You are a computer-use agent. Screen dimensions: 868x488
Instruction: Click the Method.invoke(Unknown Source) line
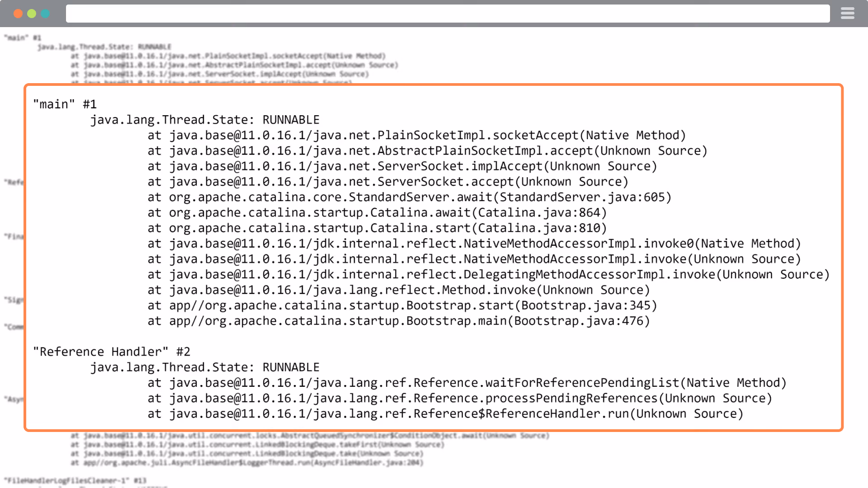coord(399,290)
